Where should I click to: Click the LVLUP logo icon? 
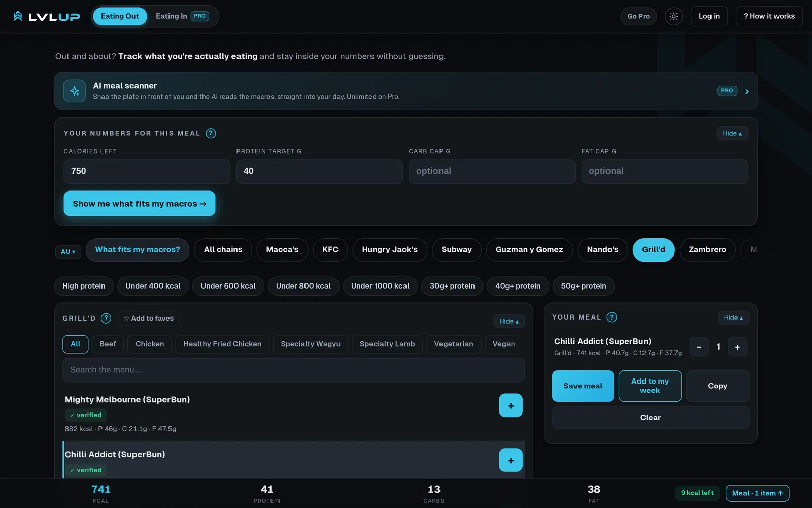click(x=18, y=16)
